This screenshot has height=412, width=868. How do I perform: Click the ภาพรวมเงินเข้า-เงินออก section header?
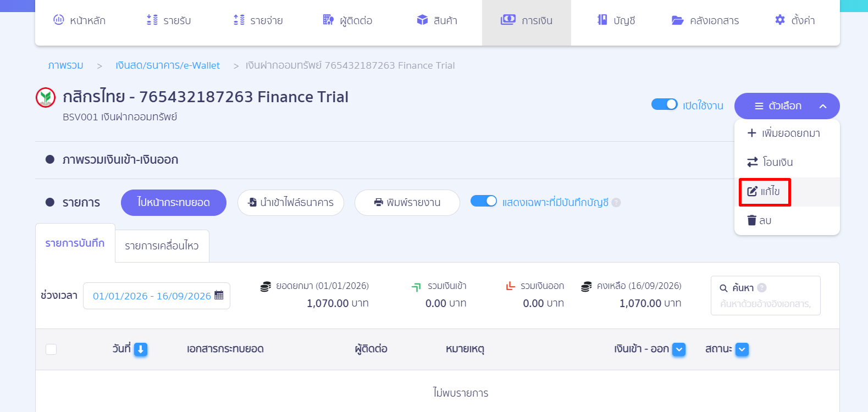(120, 160)
